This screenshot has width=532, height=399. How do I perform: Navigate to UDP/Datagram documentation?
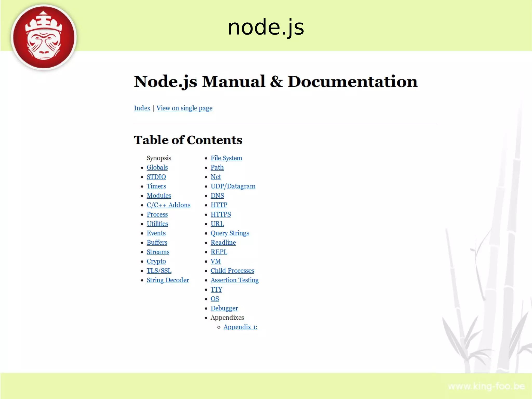pyautogui.click(x=233, y=186)
